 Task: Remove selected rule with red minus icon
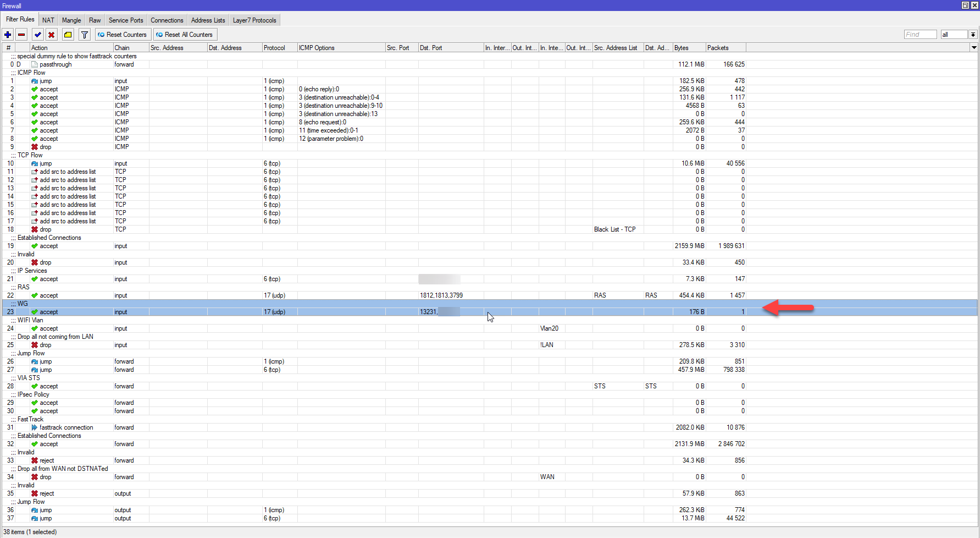[21, 35]
